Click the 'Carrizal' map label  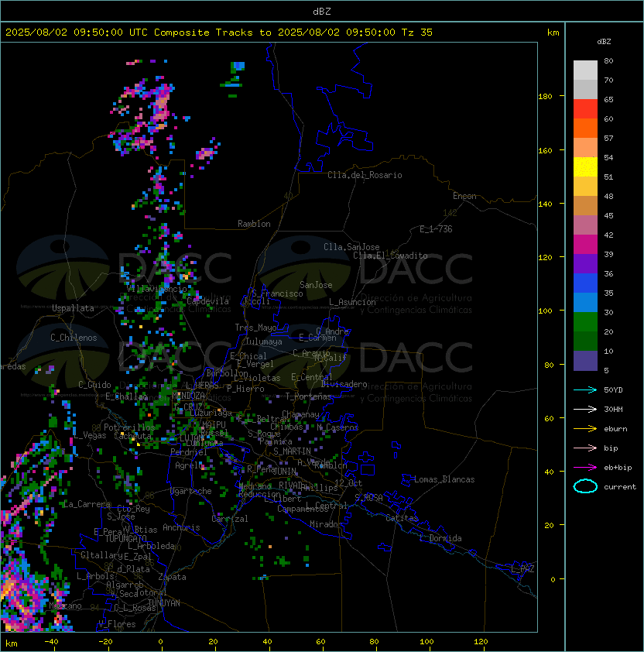pos(230,519)
